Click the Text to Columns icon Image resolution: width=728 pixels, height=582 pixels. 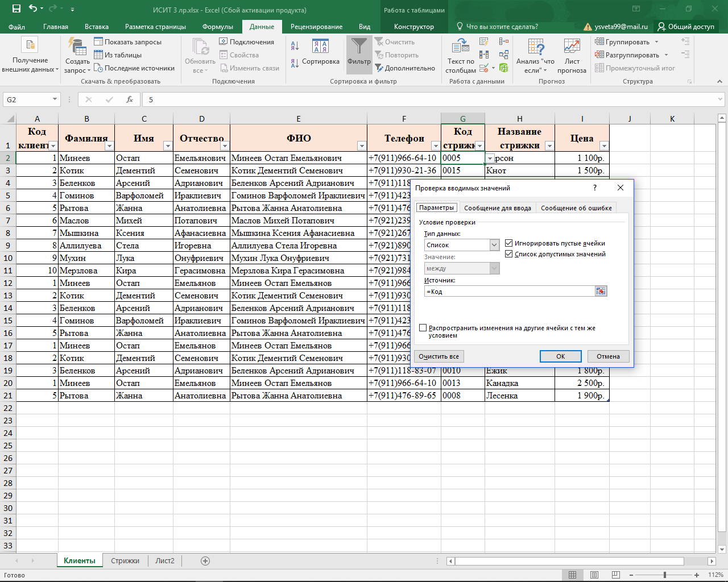[x=460, y=48]
